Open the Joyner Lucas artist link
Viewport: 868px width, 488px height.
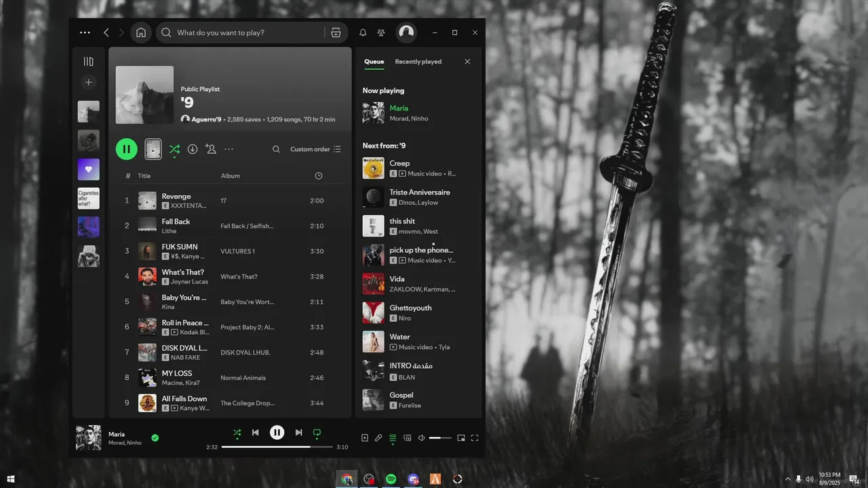[x=190, y=282]
